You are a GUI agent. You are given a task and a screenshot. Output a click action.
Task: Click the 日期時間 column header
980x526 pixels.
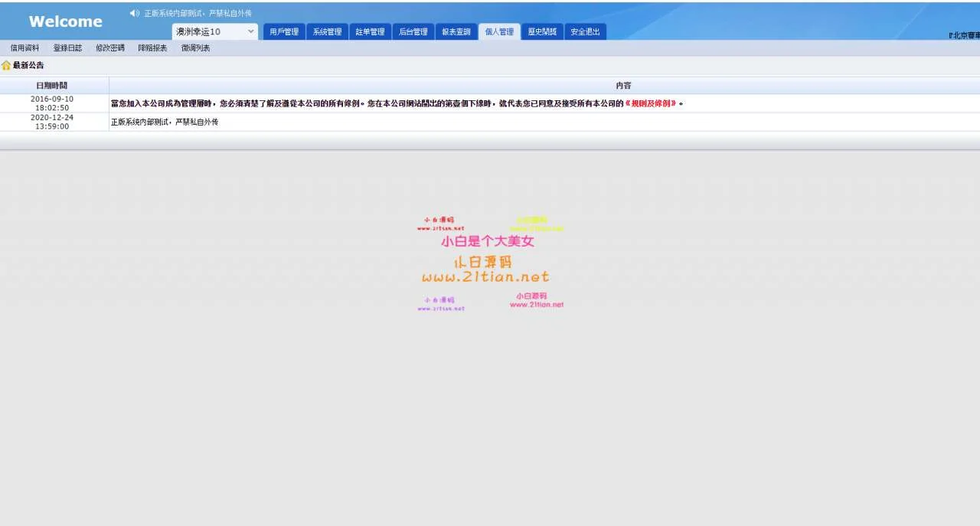pos(52,86)
